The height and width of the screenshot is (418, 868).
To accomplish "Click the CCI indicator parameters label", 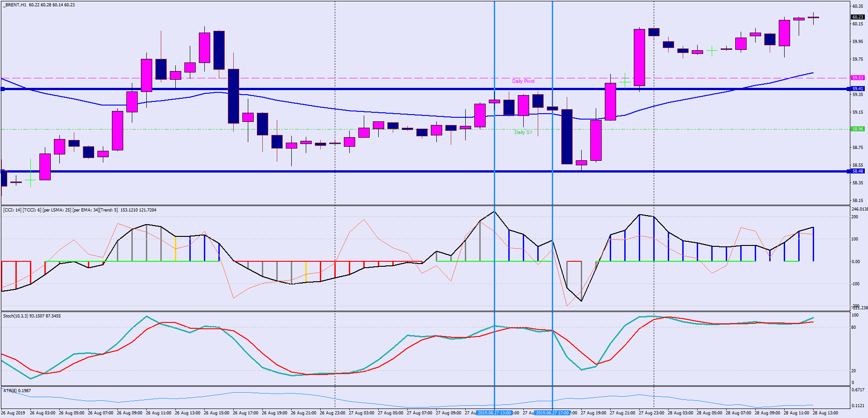I will [79, 210].
